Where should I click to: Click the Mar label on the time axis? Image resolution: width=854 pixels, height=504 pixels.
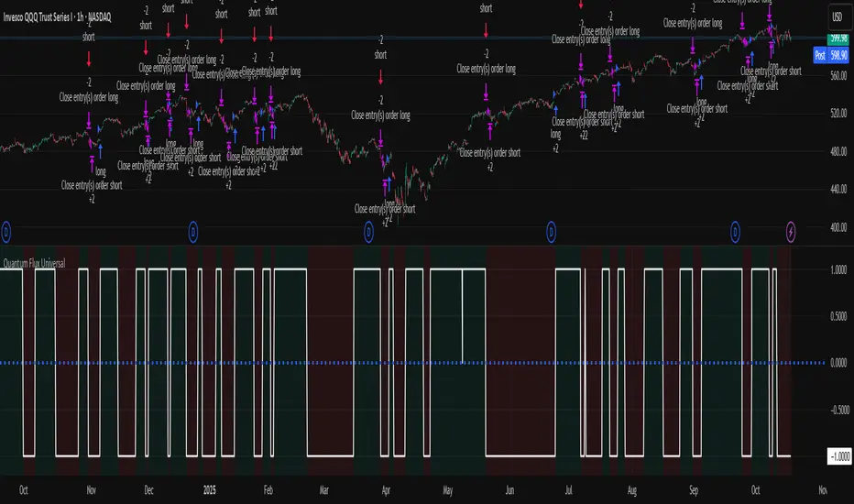click(324, 490)
